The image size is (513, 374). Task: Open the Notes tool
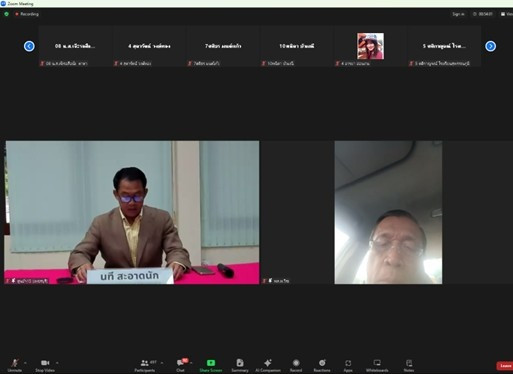409,365
